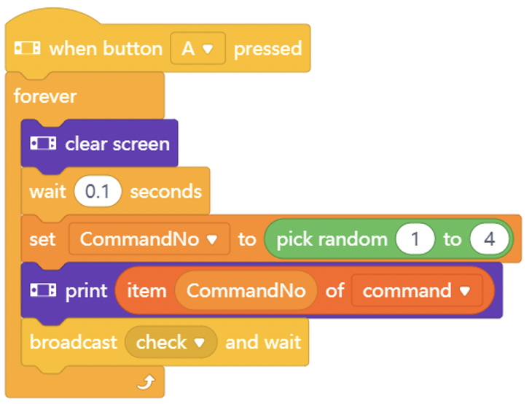Click device icon on clear screen block

(x=43, y=143)
